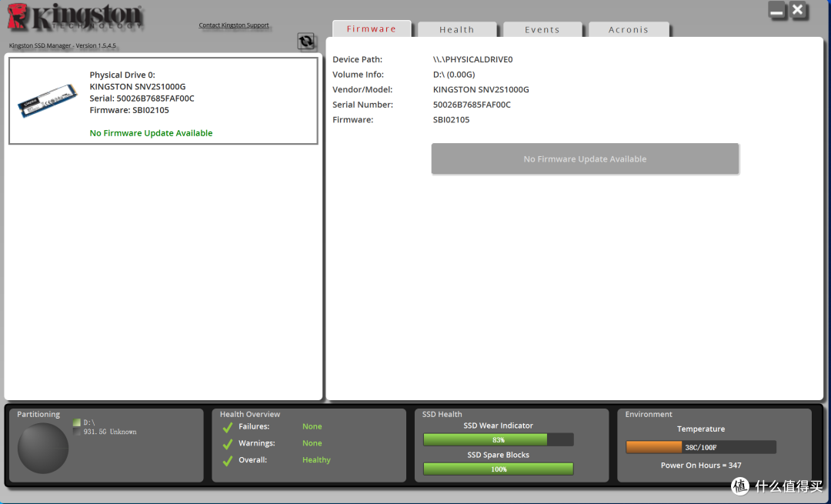Click the refresh drives icon
Image resolution: width=831 pixels, height=504 pixels.
[x=305, y=42]
